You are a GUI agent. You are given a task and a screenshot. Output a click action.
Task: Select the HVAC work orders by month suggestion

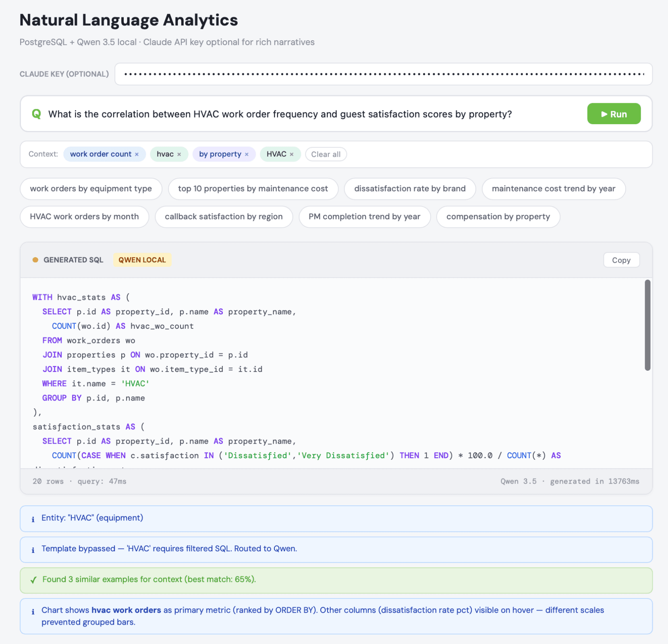coord(84,216)
